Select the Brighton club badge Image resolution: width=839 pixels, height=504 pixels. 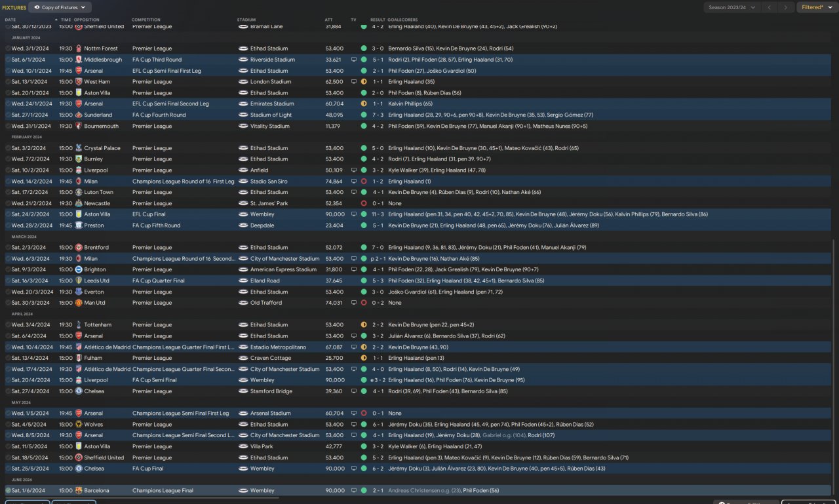(79, 269)
